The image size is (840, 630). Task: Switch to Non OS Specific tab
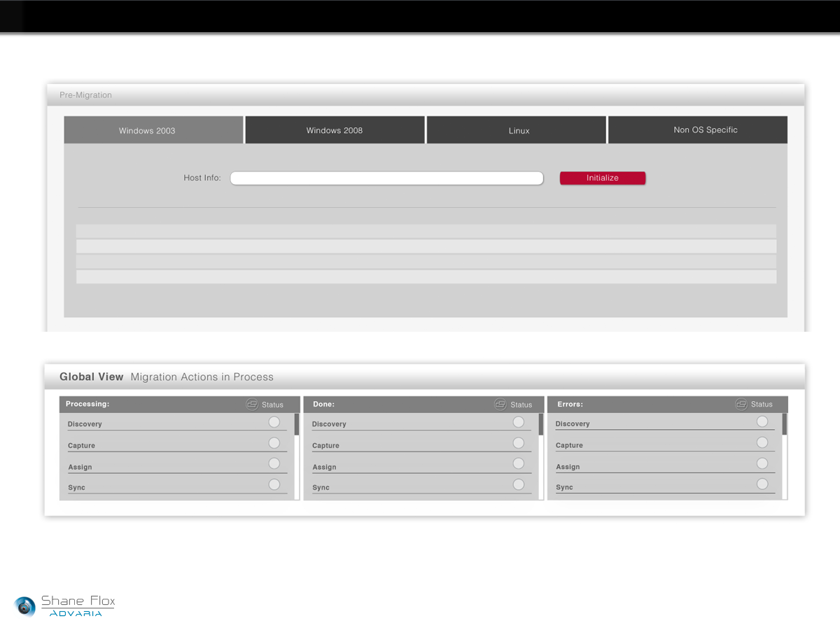[698, 130]
